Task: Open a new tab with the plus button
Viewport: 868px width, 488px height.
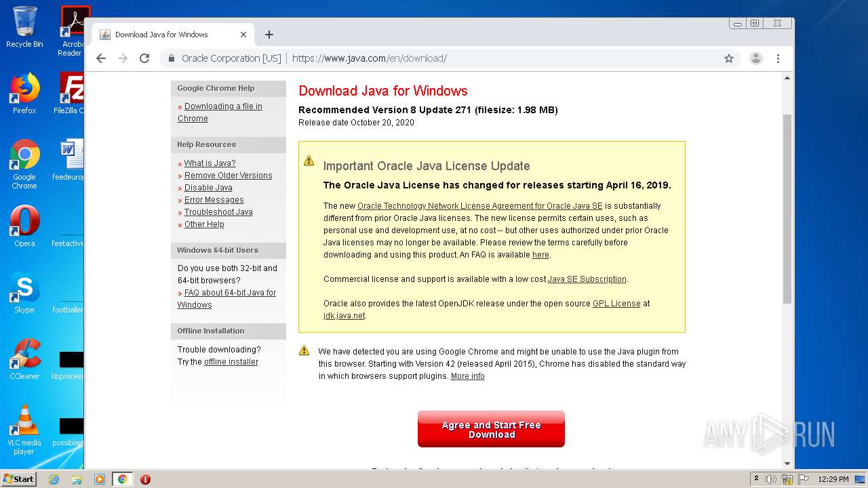Action: click(x=269, y=35)
